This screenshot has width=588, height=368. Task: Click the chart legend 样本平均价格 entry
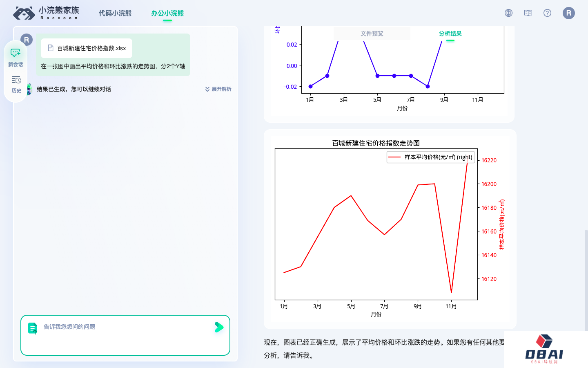(x=431, y=157)
